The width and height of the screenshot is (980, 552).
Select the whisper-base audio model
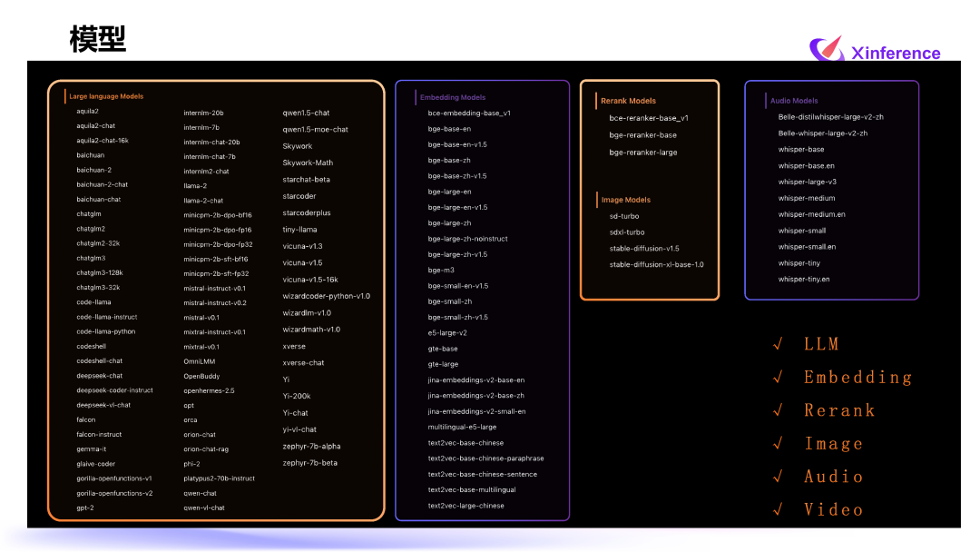click(800, 149)
